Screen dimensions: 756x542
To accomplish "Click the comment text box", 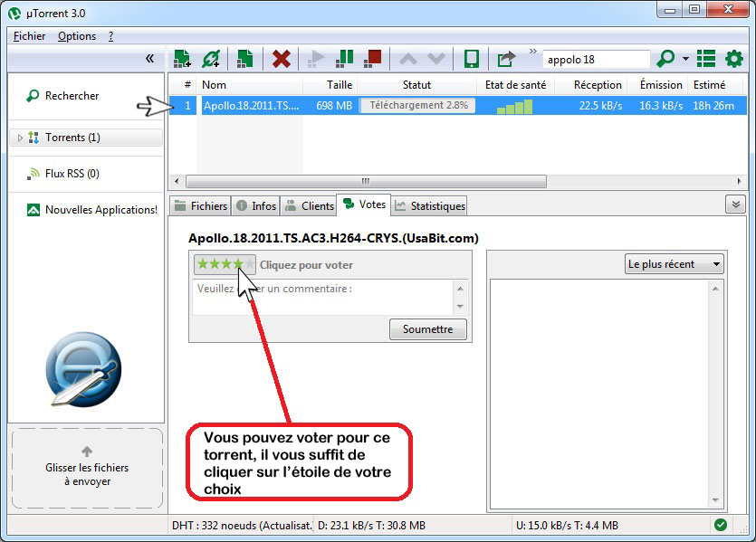I will click(x=322, y=298).
